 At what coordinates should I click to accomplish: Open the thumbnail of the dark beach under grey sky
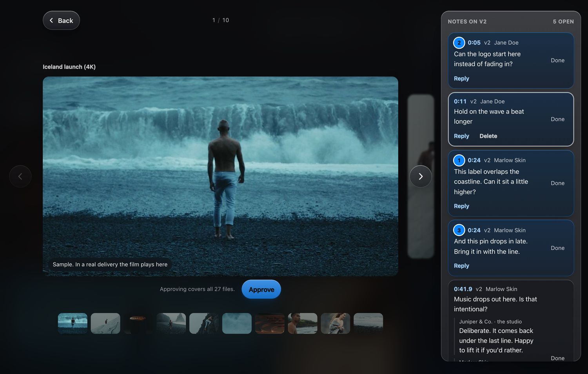[x=368, y=323]
